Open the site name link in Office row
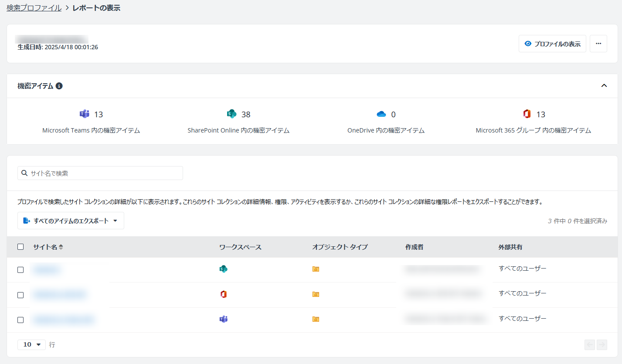Image resolution: width=622 pixels, height=364 pixels. click(x=60, y=295)
